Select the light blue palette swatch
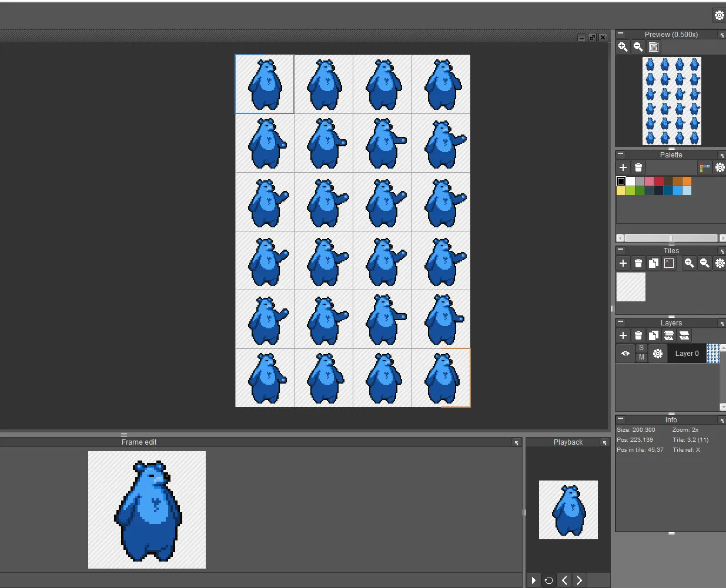This screenshot has height=588, width=726. pos(687,190)
